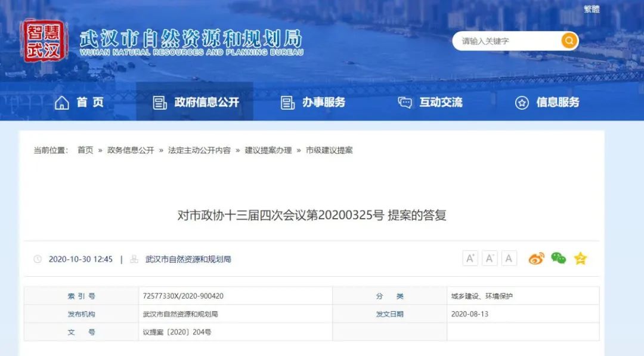Click the orange search magnifier button
644x356 pixels.
tap(569, 41)
